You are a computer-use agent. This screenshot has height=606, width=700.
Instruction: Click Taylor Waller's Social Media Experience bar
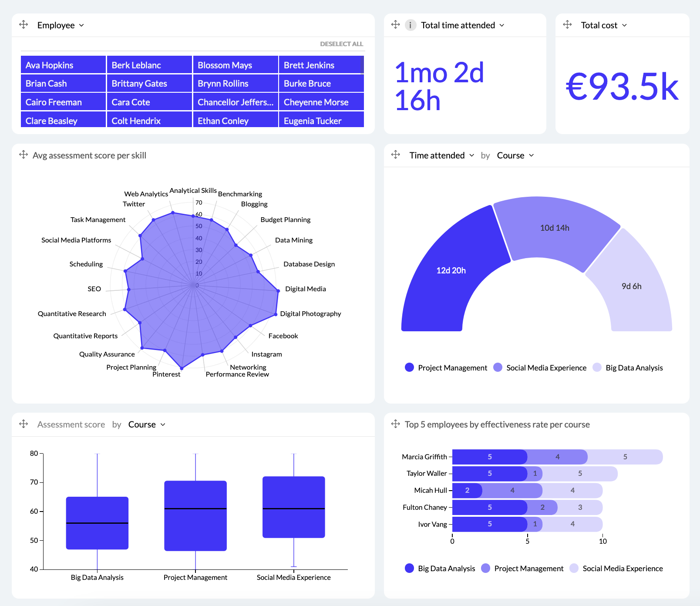[x=580, y=474]
